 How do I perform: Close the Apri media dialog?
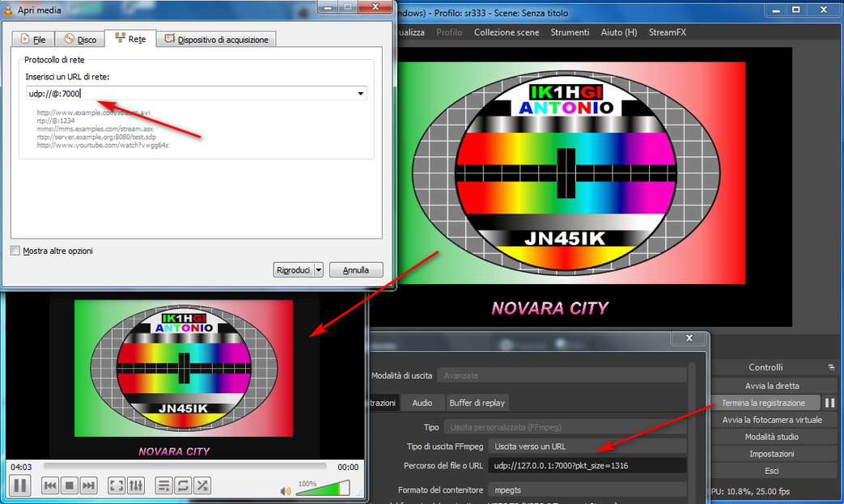[375, 7]
